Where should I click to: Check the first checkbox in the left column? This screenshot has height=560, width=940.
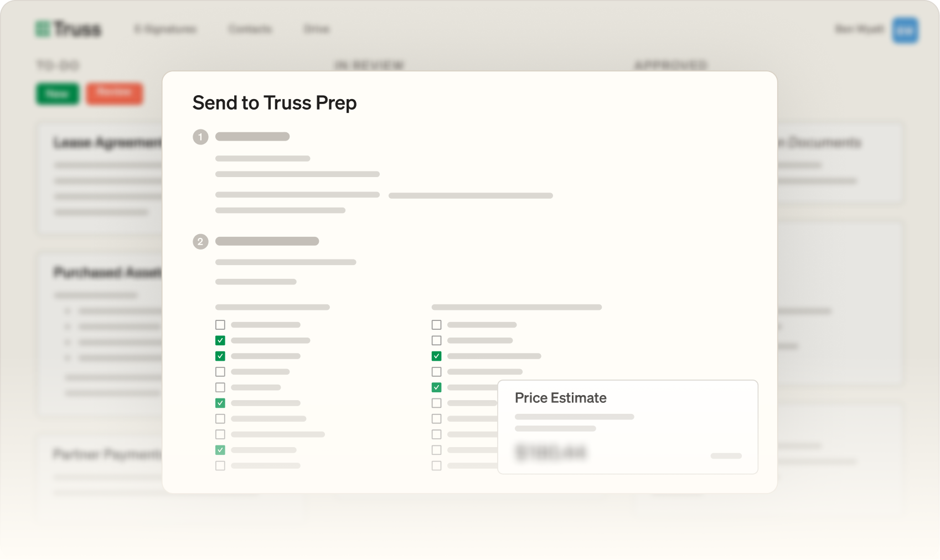pos(220,325)
